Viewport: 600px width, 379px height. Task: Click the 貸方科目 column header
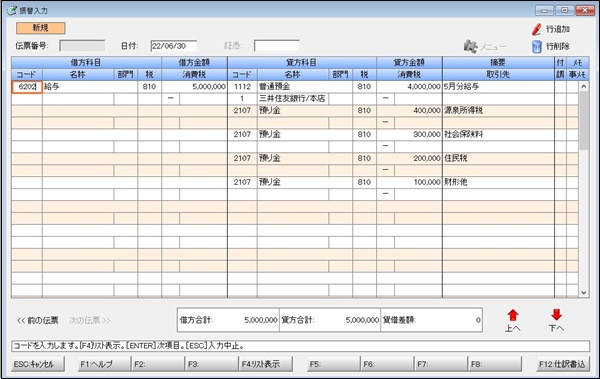coord(302,62)
